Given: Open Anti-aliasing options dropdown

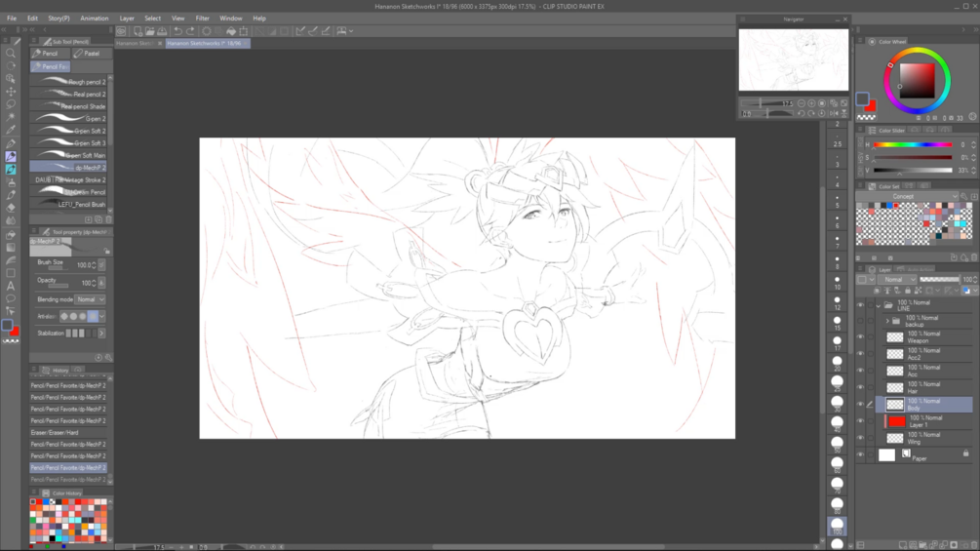Looking at the screenshot, I should 101,317.
